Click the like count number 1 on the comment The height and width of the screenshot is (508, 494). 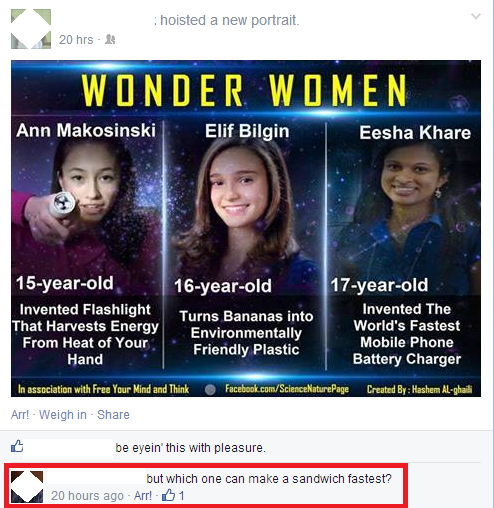tap(181, 496)
